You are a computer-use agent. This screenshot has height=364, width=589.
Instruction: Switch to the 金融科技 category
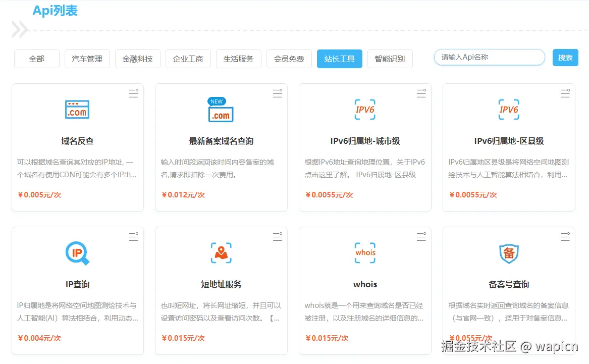[137, 59]
